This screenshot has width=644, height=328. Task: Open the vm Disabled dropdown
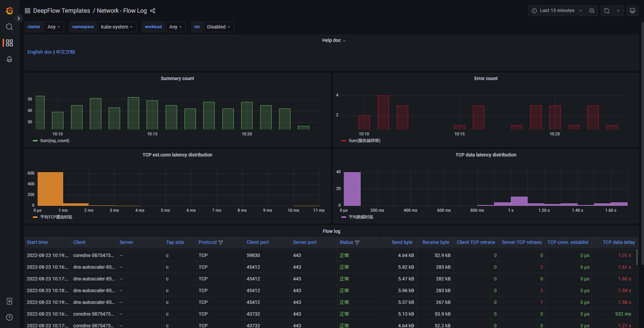pos(219,27)
